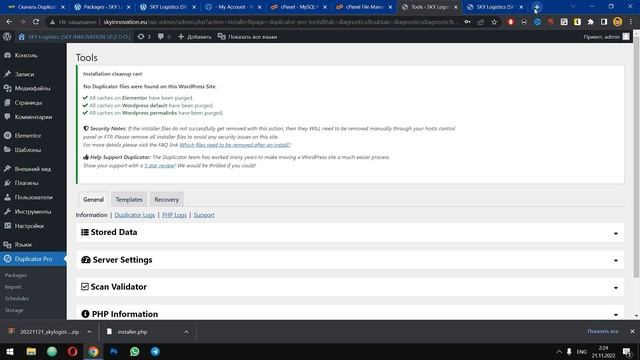Bookmark page with the star icon
This screenshot has height=360, width=640.
coord(494,22)
